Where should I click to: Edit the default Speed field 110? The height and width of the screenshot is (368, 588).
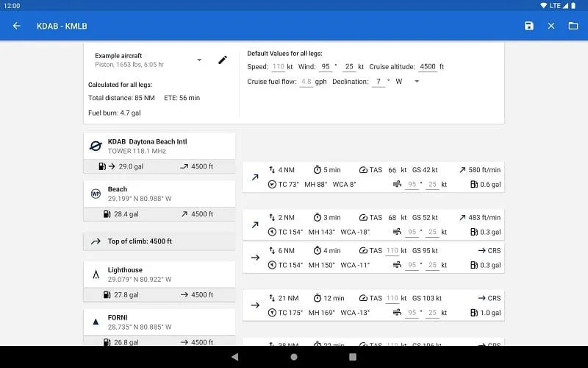[279, 67]
